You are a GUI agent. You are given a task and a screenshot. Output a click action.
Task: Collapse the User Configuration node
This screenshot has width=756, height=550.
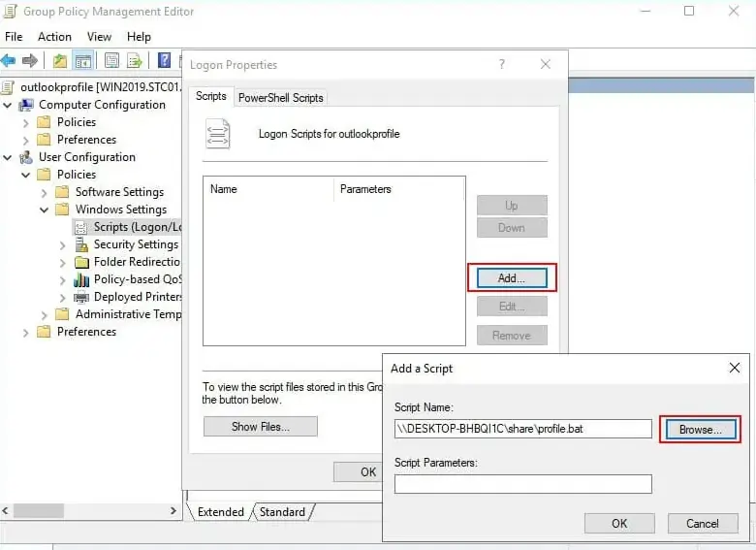pyautogui.click(x=9, y=157)
